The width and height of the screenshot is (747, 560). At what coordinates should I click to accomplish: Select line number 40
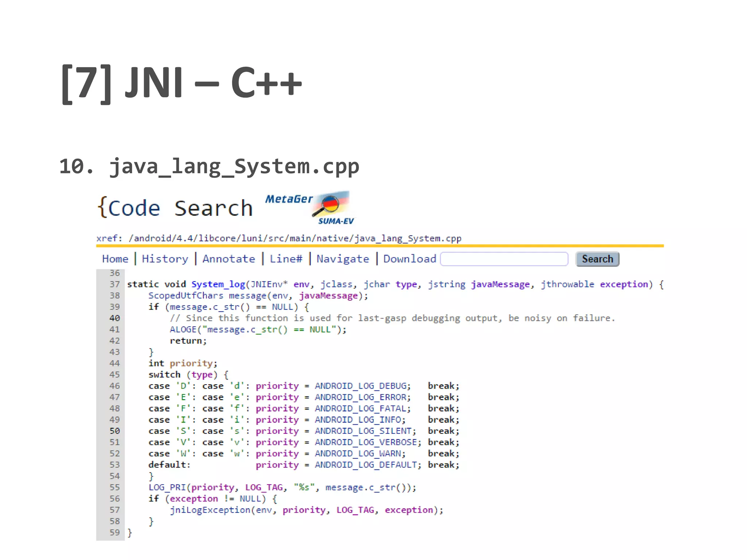pos(115,318)
